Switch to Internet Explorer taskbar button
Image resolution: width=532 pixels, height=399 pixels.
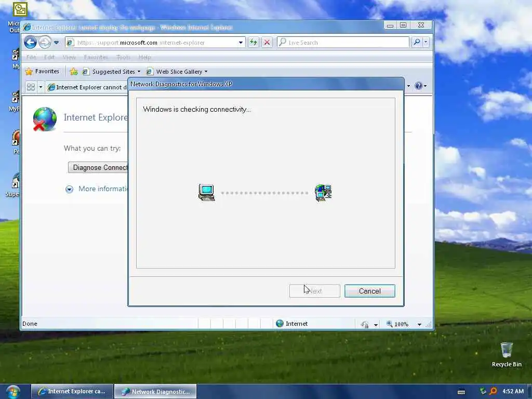pos(72,391)
